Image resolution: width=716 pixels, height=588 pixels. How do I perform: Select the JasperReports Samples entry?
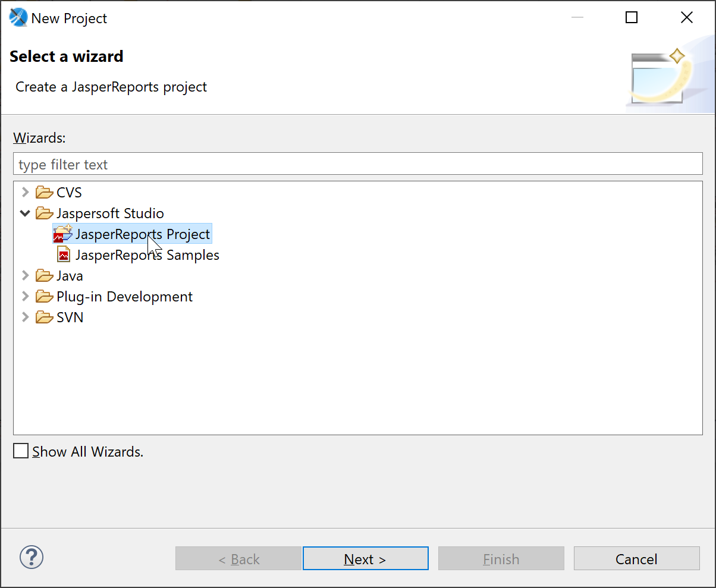click(147, 255)
